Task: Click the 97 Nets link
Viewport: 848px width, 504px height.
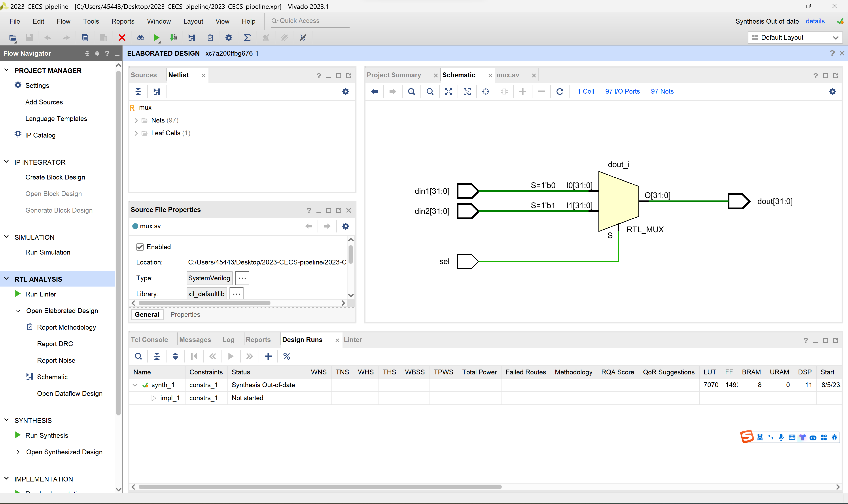Action: (662, 91)
